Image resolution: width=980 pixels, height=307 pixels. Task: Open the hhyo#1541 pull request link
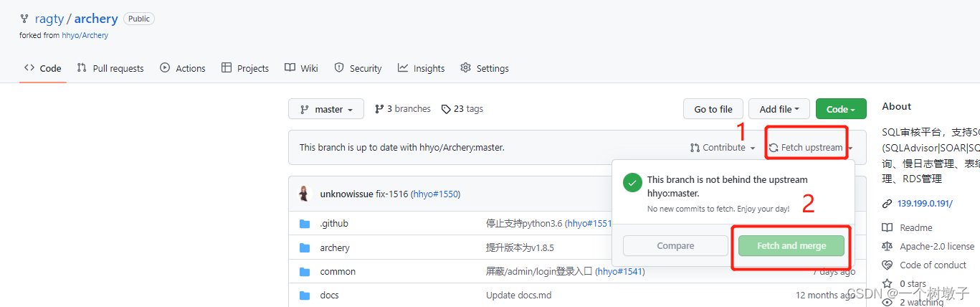click(x=620, y=271)
